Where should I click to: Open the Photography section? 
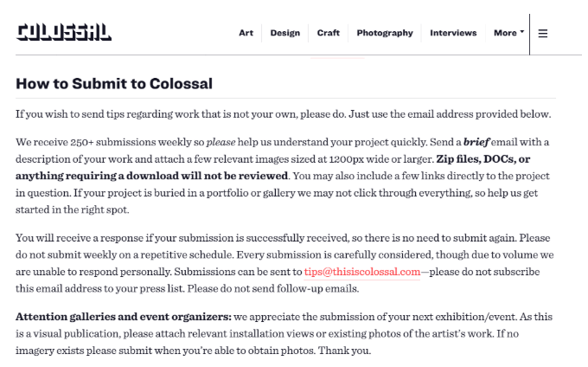point(385,33)
